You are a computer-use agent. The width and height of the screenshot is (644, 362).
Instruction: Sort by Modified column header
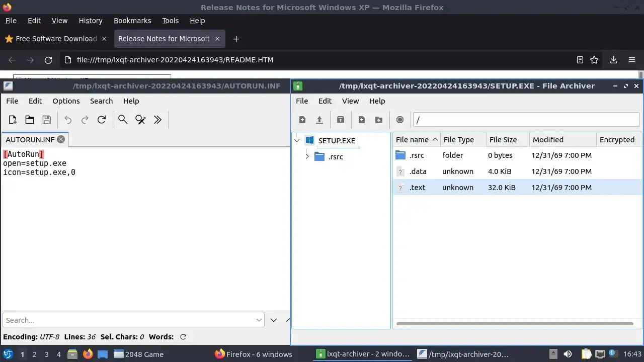(x=562, y=140)
